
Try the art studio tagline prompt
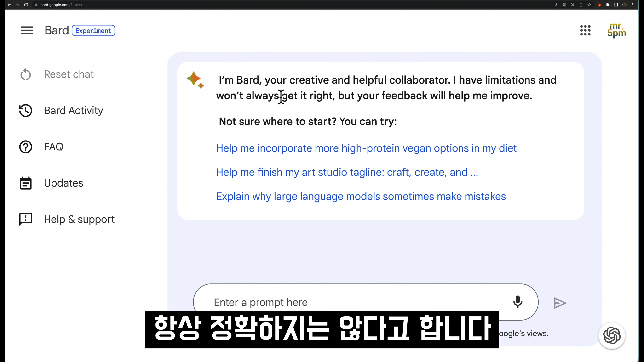coord(347,172)
